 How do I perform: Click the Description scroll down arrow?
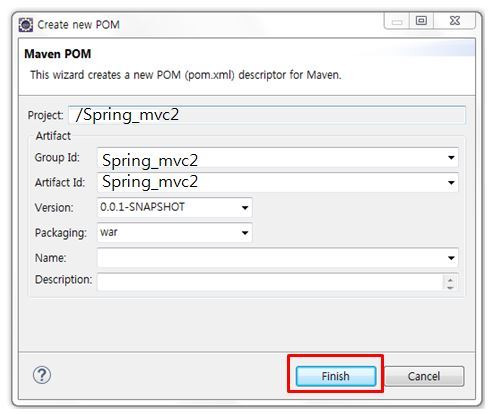click(450, 287)
